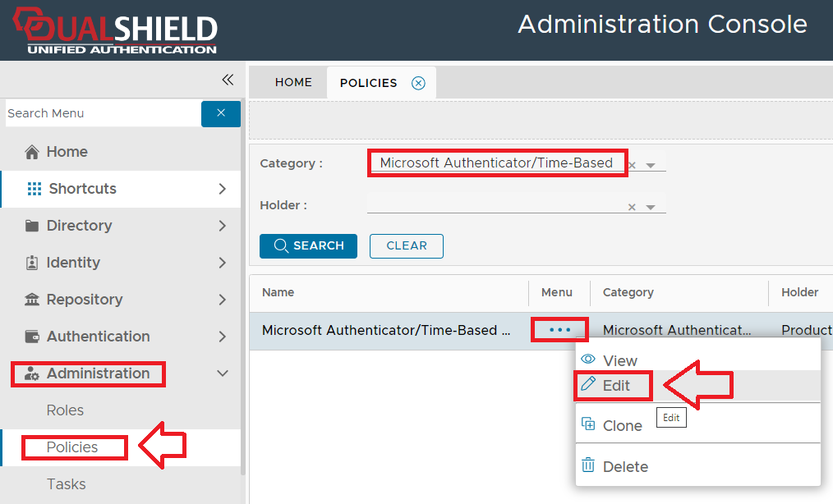Viewport: 833px width, 504px height.
Task: Clear the Holder field selection
Action: (x=632, y=207)
